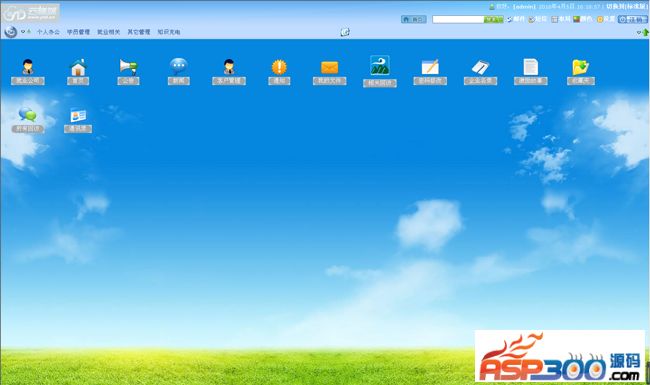
Task: Open the blue speech bubble desktop icon
Action: pos(179,66)
